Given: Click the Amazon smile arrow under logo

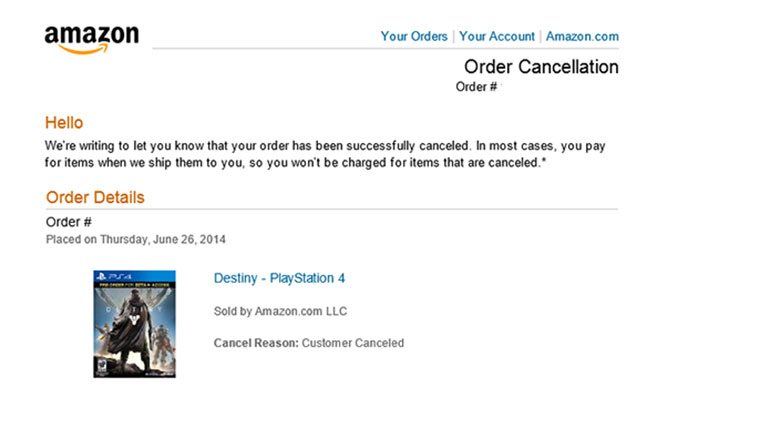Looking at the screenshot, I should pos(83,49).
